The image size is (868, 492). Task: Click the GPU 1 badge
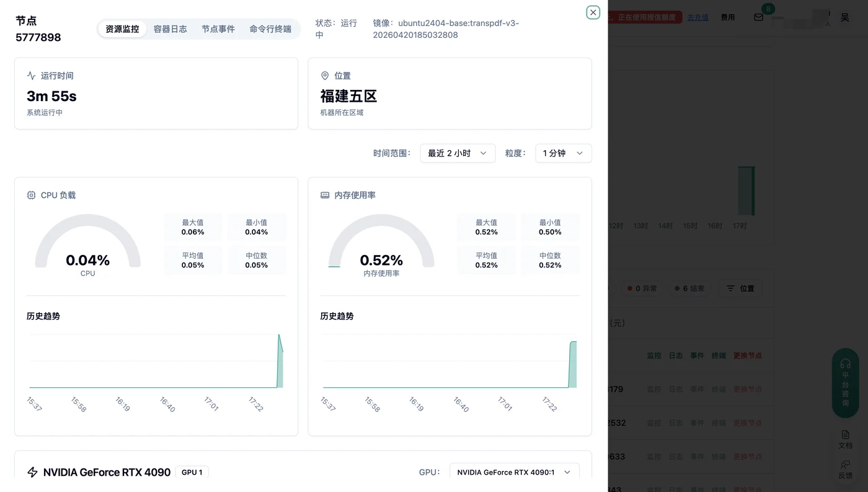click(x=192, y=472)
